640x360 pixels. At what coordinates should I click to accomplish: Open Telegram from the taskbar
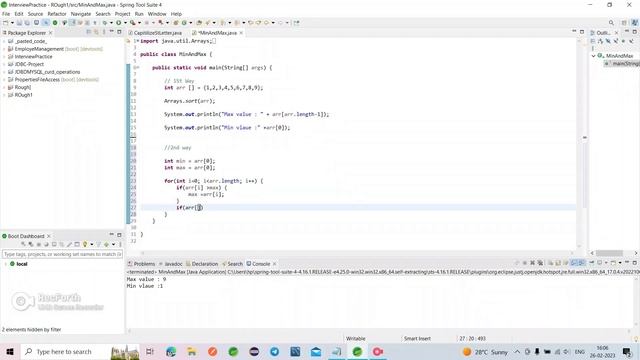pos(274,351)
